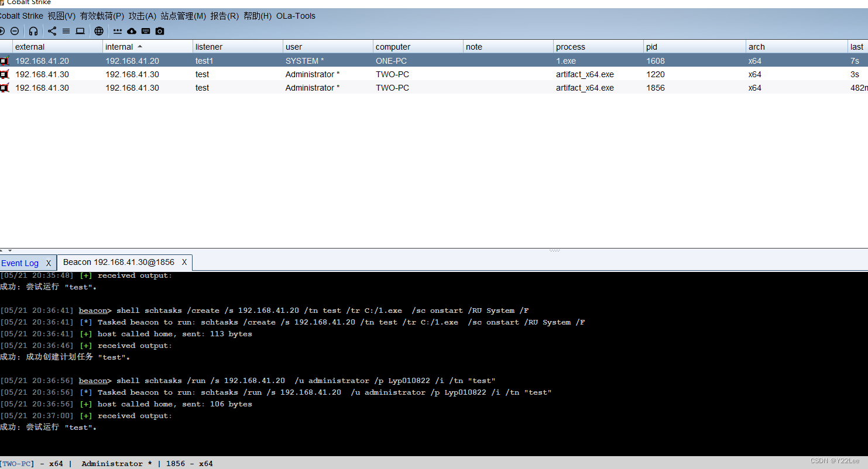Image resolution: width=868 pixels, height=469 pixels.
Task: Switch to the Event Log tab
Action: click(20, 263)
